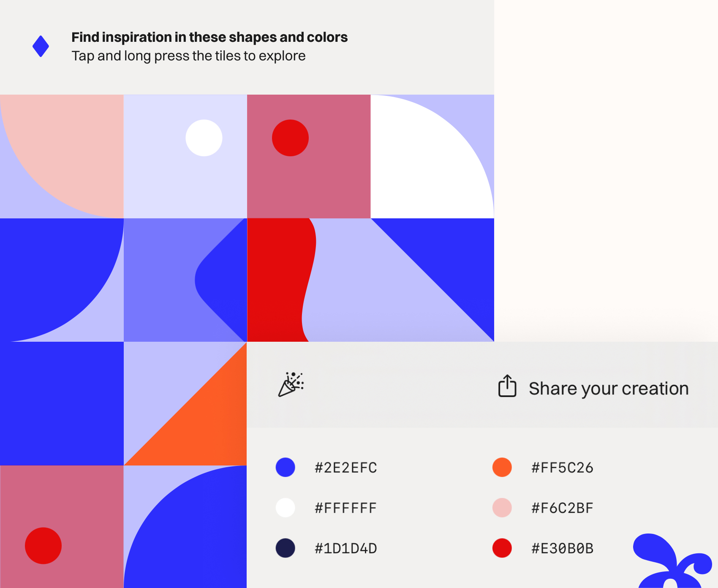Click the party popper celebration icon
Image resolution: width=718 pixels, height=588 pixels.
click(291, 384)
